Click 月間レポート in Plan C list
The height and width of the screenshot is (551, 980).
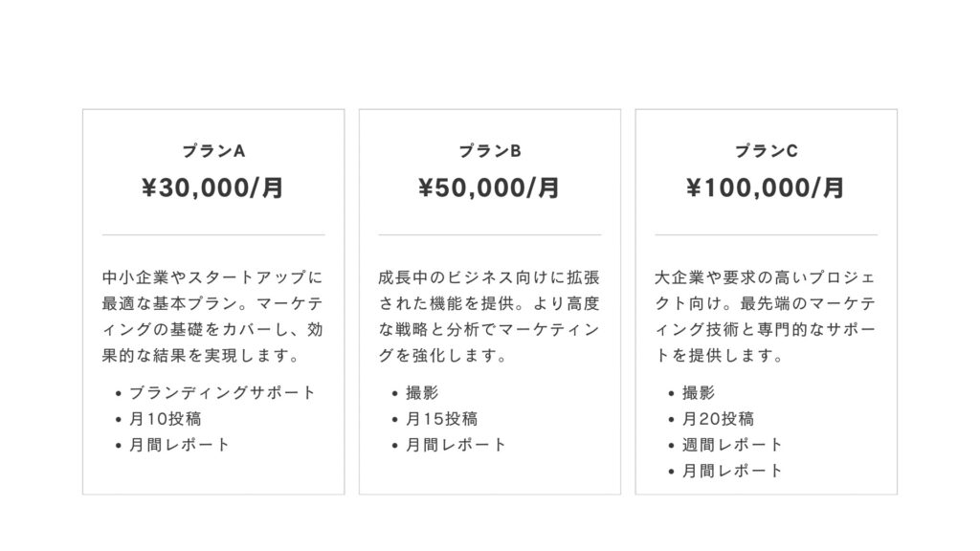(x=732, y=471)
